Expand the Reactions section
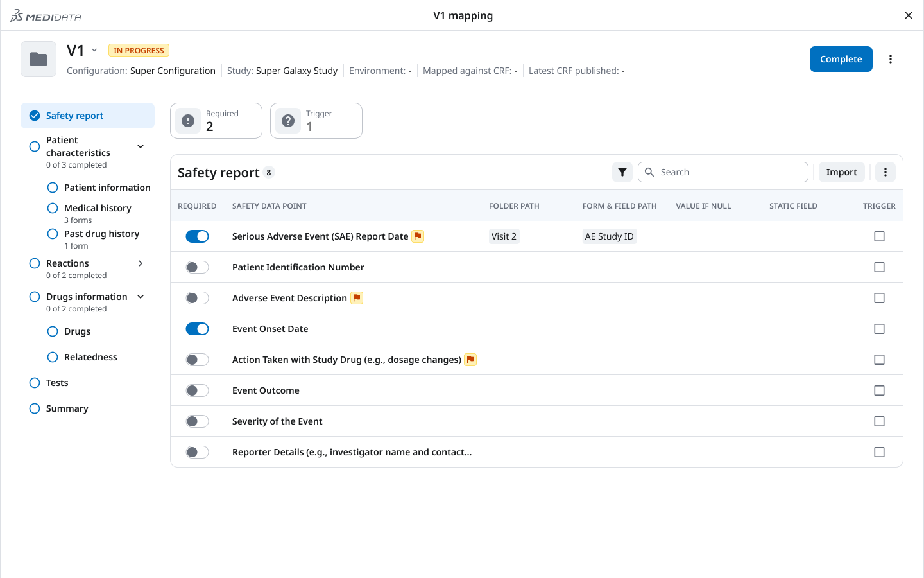The image size is (924, 578). (x=141, y=263)
